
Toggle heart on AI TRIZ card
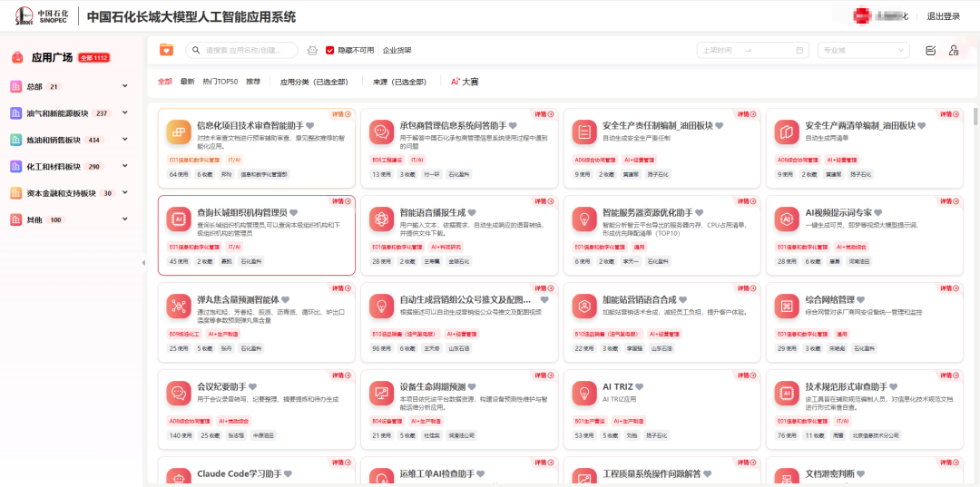point(640,386)
